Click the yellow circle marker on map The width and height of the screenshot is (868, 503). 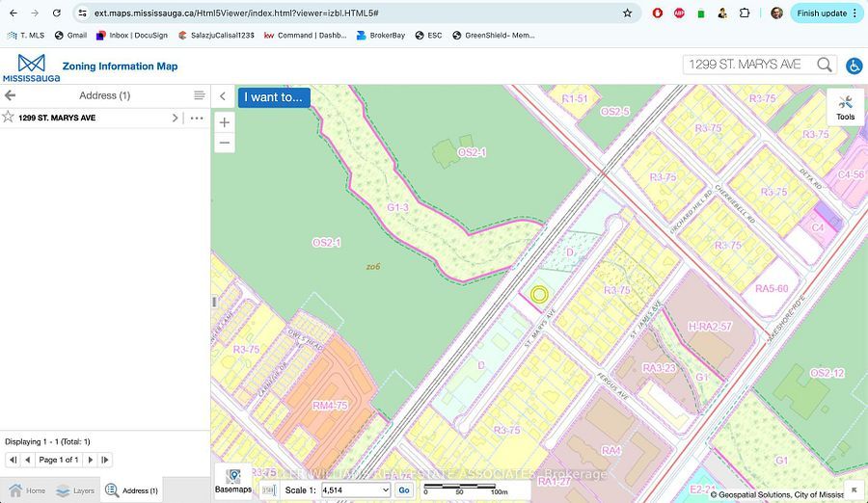tap(539, 294)
